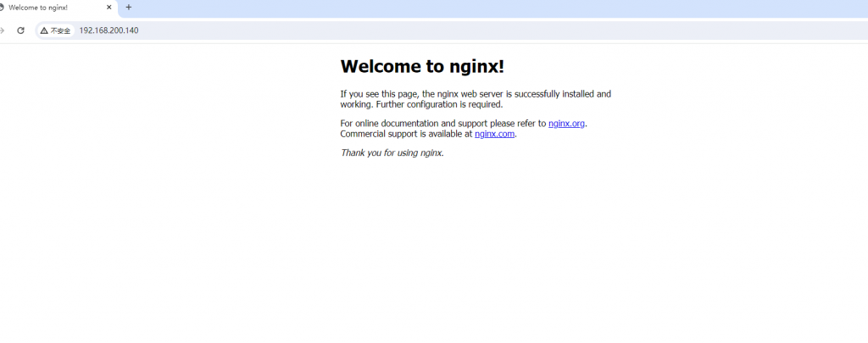Image resolution: width=868 pixels, height=343 pixels.
Task: Click the 'If you see this page' paragraph
Action: pyautogui.click(x=476, y=99)
